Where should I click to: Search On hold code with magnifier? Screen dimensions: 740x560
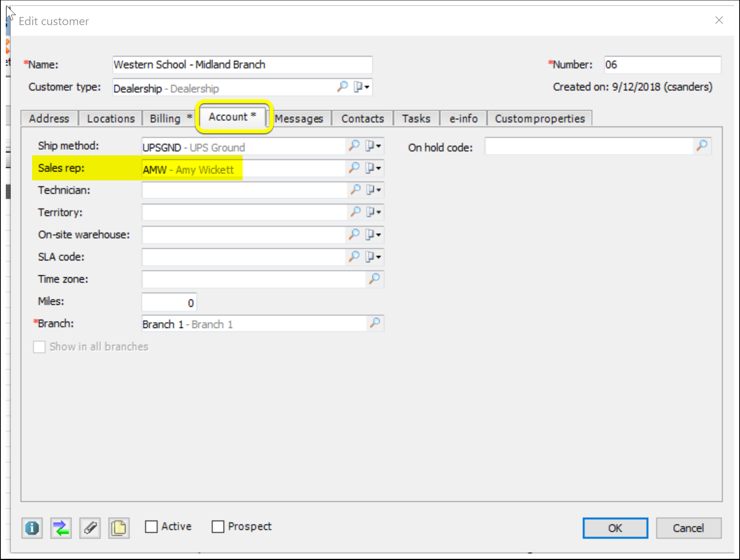click(701, 146)
